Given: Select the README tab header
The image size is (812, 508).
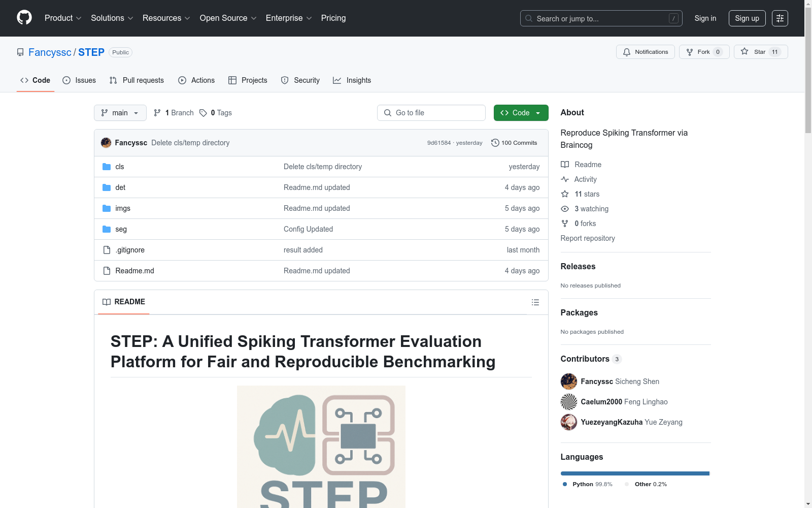Looking at the screenshot, I should (x=124, y=302).
